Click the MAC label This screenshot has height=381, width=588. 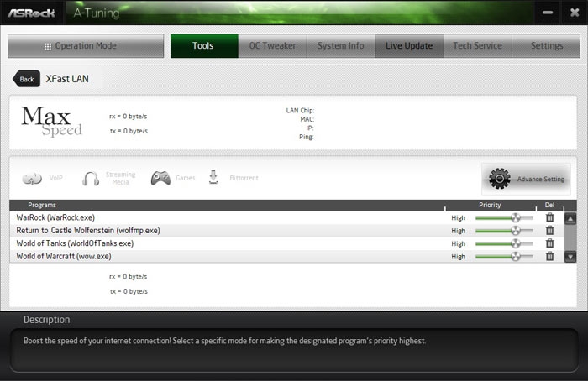(307, 119)
